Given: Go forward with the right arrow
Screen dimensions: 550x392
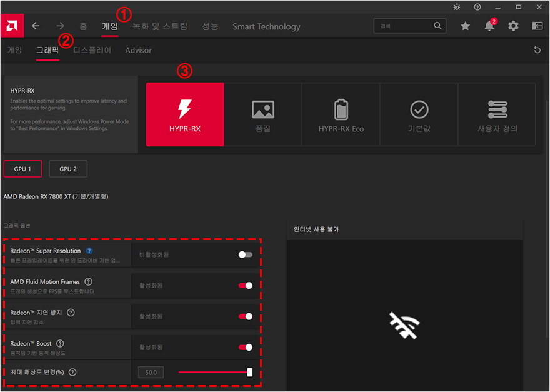Looking at the screenshot, I should (61, 26).
